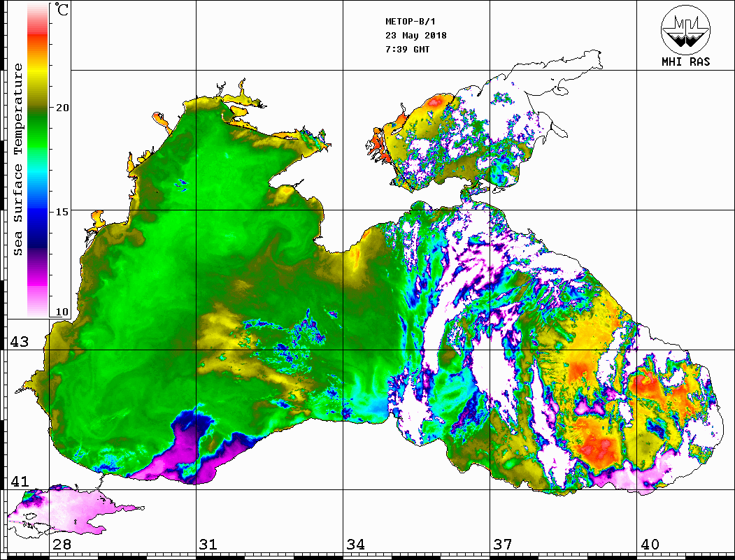Click the longitude 28 axis label
Image resolution: width=735 pixels, height=560 pixels.
[x=62, y=545]
